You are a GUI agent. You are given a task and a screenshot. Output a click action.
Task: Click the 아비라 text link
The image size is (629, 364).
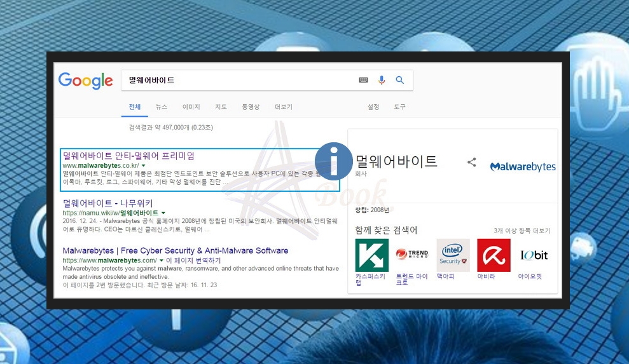pos(486,276)
